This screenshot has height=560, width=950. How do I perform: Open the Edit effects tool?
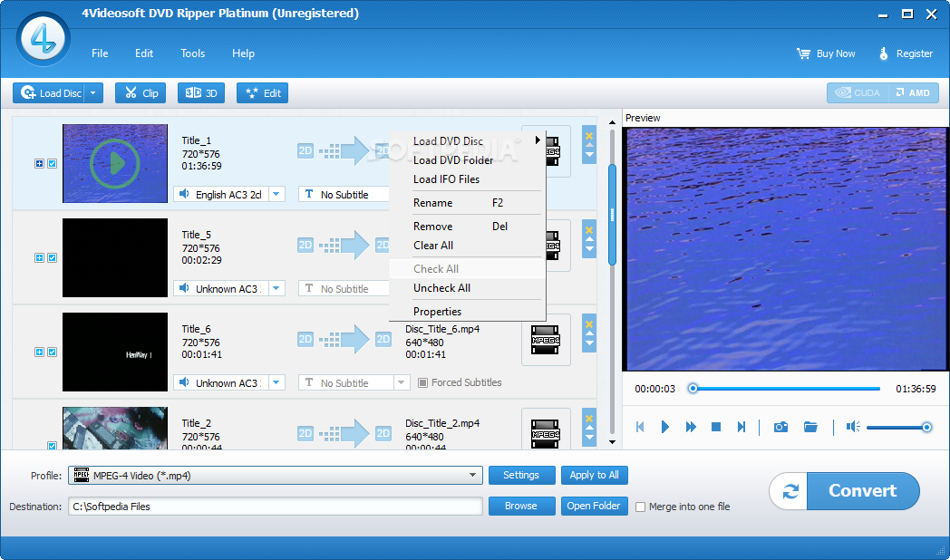[x=262, y=93]
